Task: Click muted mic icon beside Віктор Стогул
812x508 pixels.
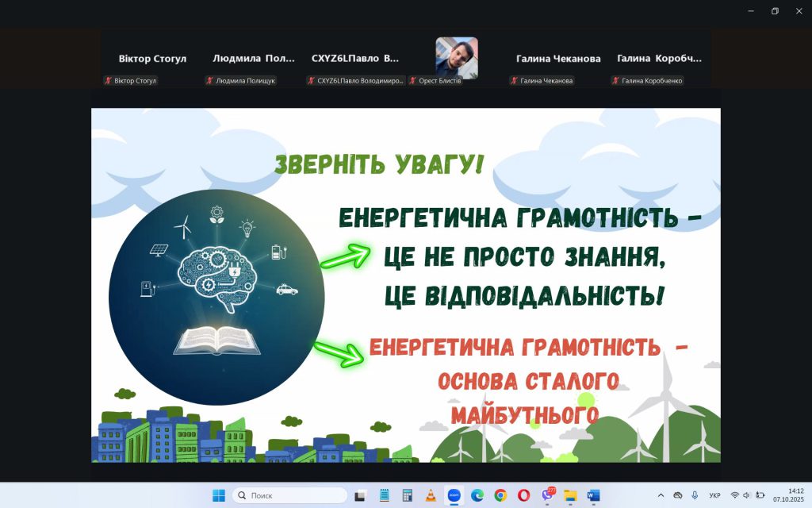Action: click(108, 80)
